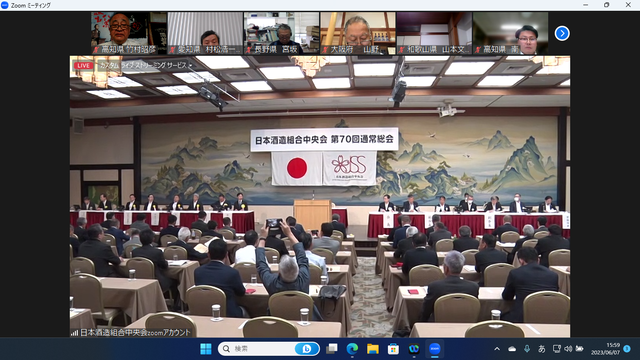The height and width of the screenshot is (360, 640).
Task: Show next participants with blue arrow button
Action: [x=562, y=33]
